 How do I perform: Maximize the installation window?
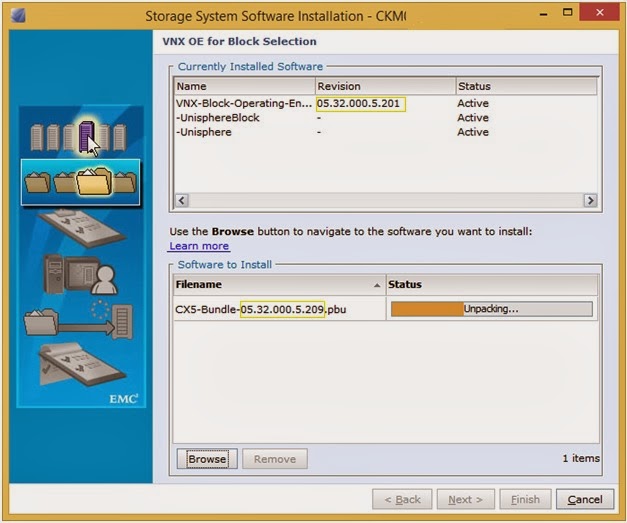tap(567, 13)
